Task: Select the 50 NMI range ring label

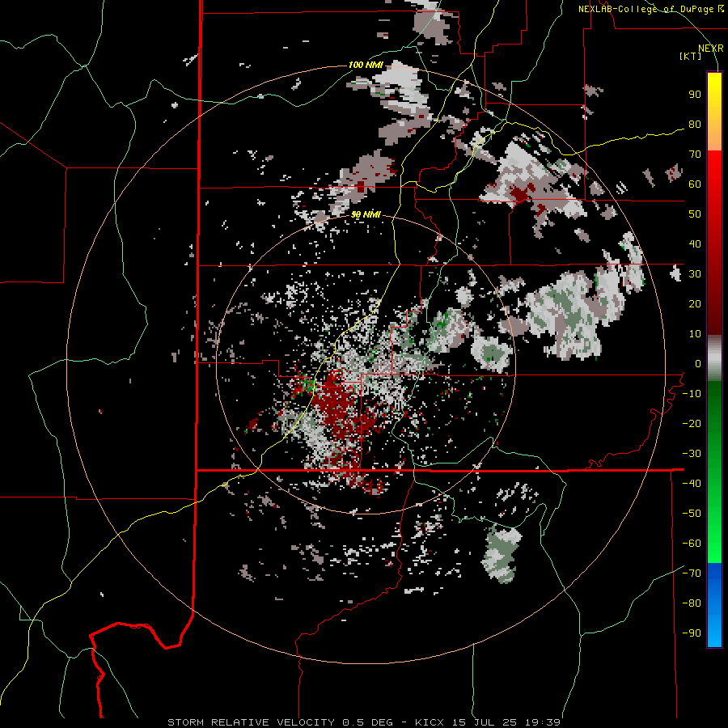Action: pos(366,214)
